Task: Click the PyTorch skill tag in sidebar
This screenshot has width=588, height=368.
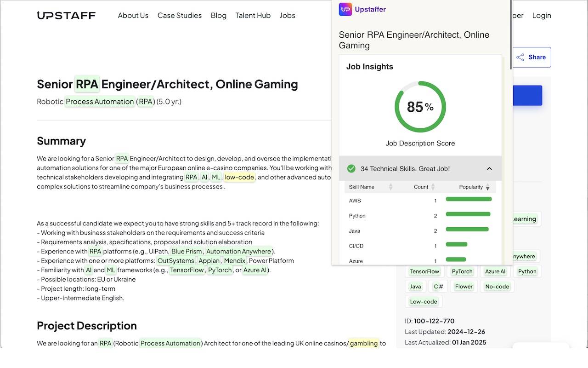Action: click(462, 271)
